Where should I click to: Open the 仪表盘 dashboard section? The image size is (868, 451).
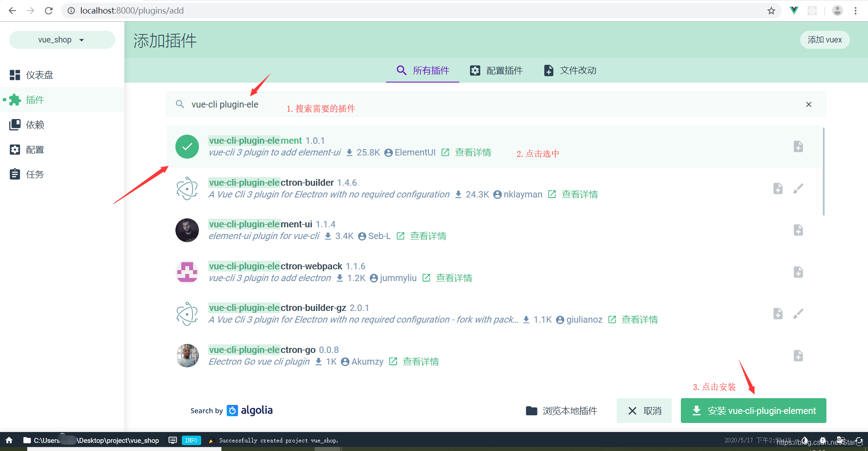pyautogui.click(x=62, y=75)
